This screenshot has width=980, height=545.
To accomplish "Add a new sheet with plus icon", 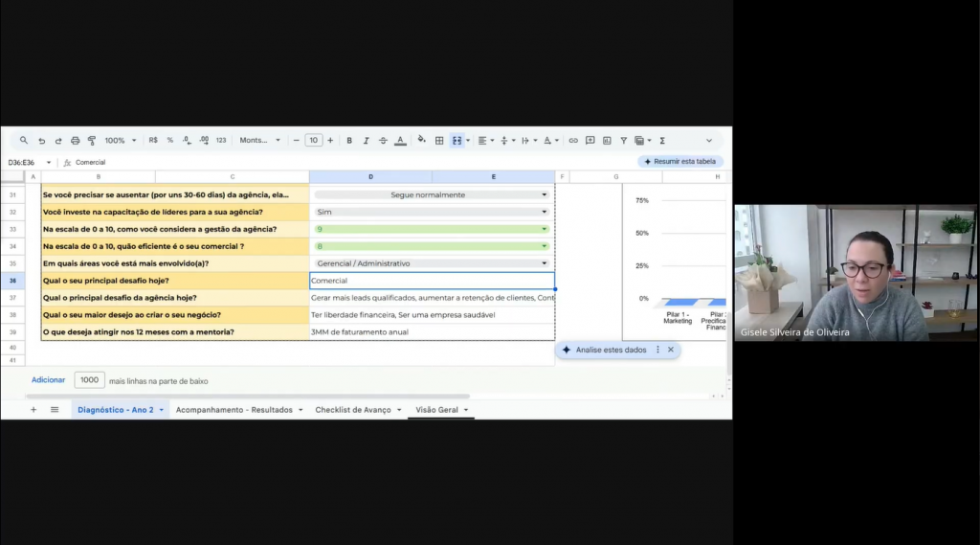I will tap(33, 410).
